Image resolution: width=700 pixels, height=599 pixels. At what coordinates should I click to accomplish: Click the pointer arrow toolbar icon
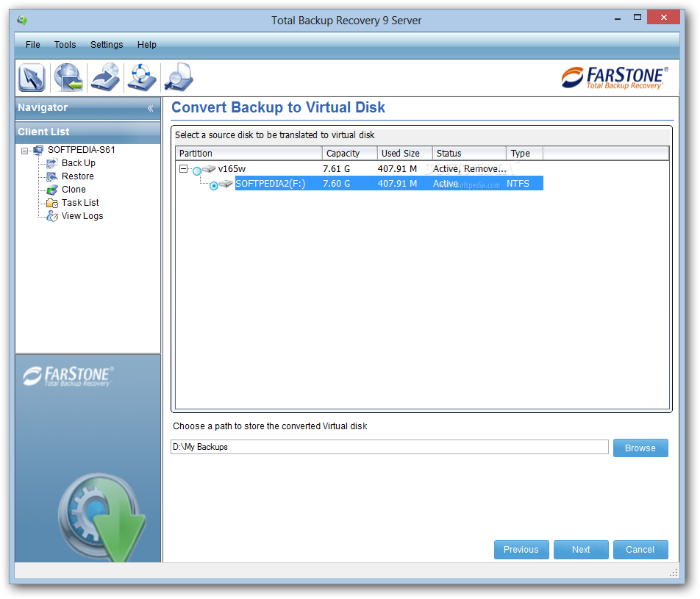[32, 77]
